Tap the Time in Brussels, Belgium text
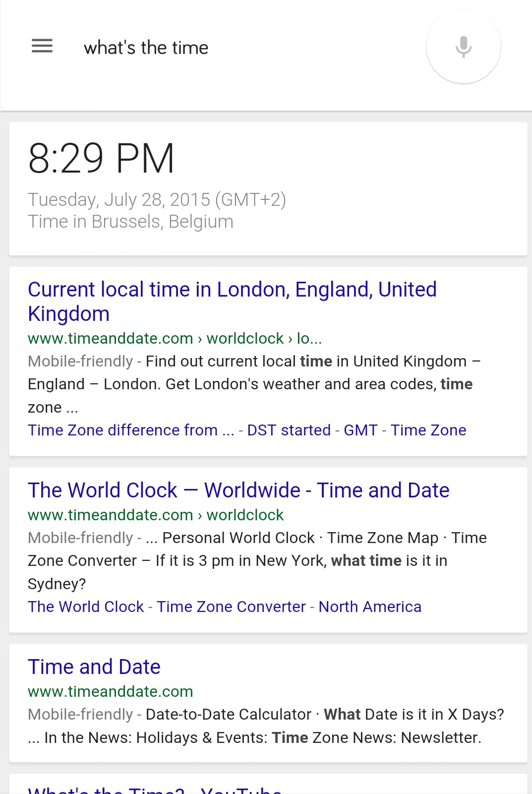The image size is (532, 794). tap(130, 221)
